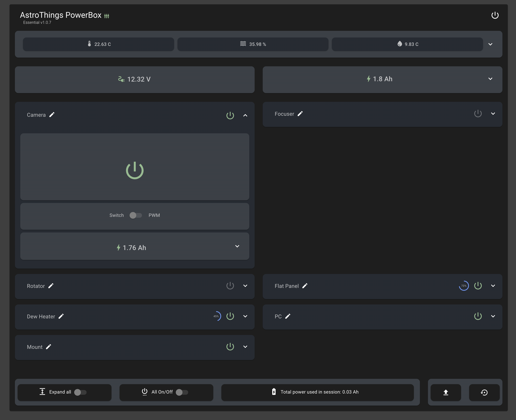Toggle the large Camera power button
516x420 pixels.
135,170
